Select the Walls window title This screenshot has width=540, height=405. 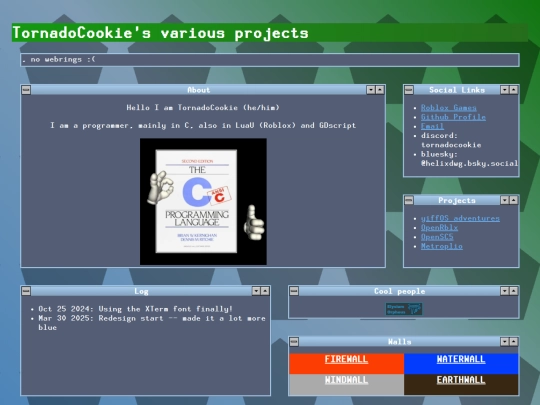coord(399,342)
